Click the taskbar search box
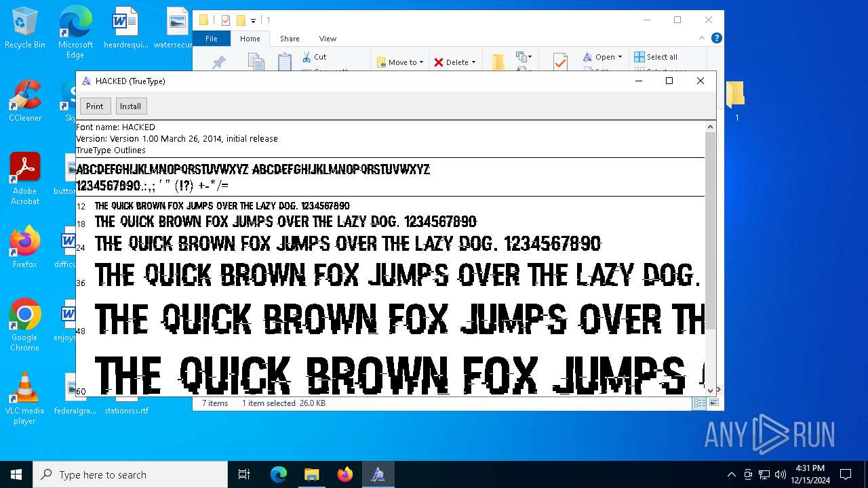 click(x=130, y=474)
